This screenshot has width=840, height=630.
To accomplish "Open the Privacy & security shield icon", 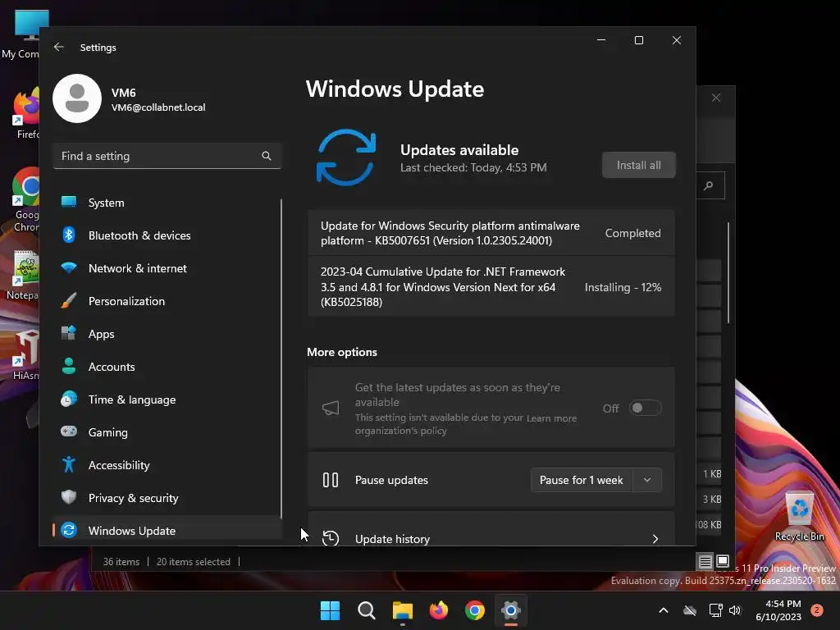I will (x=69, y=497).
